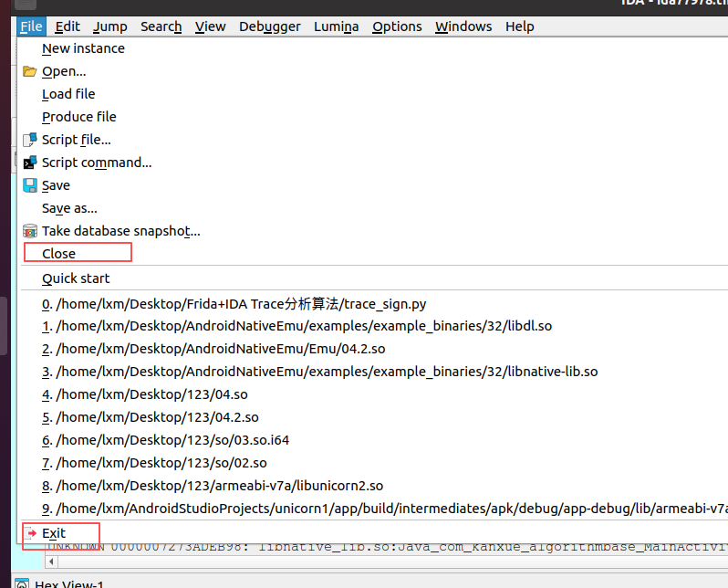
Task: Expand the Load file submenu
Action: [x=374, y=94]
